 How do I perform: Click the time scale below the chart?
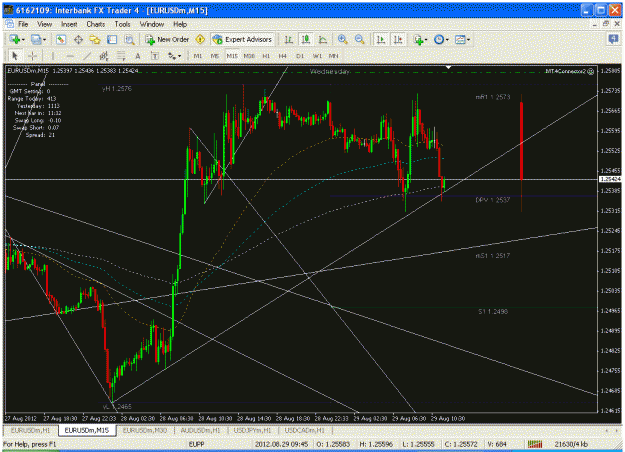tap(301, 419)
